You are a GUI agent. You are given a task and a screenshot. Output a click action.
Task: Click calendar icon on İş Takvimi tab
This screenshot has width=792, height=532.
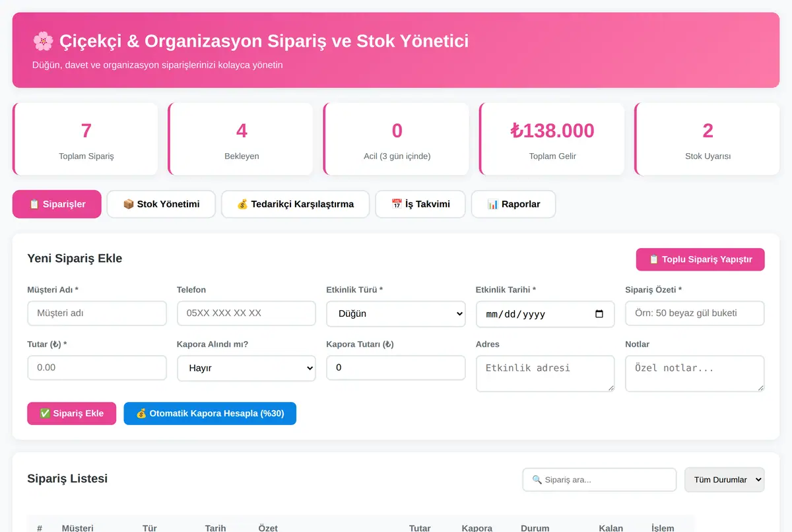click(397, 204)
